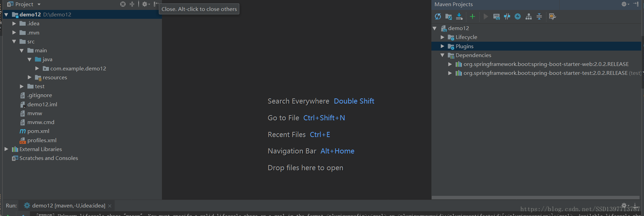Open Maven Projects panel gear menu
The height and width of the screenshot is (216, 644).
625,4
